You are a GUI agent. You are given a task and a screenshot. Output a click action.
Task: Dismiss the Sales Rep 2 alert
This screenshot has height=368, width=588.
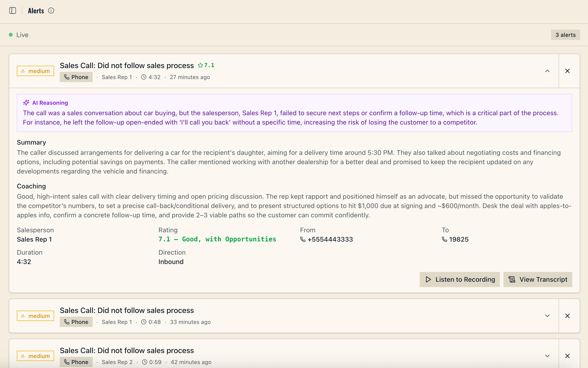[567, 356]
